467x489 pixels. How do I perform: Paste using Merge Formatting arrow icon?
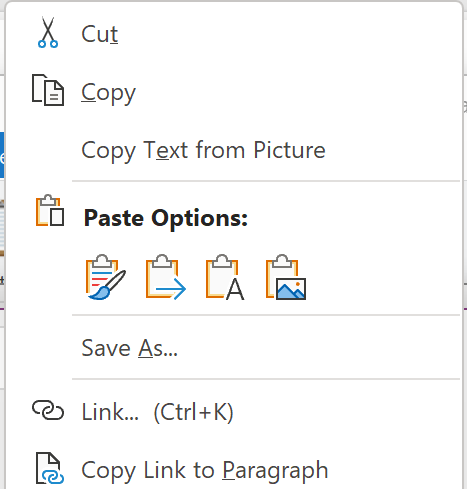[x=166, y=277]
